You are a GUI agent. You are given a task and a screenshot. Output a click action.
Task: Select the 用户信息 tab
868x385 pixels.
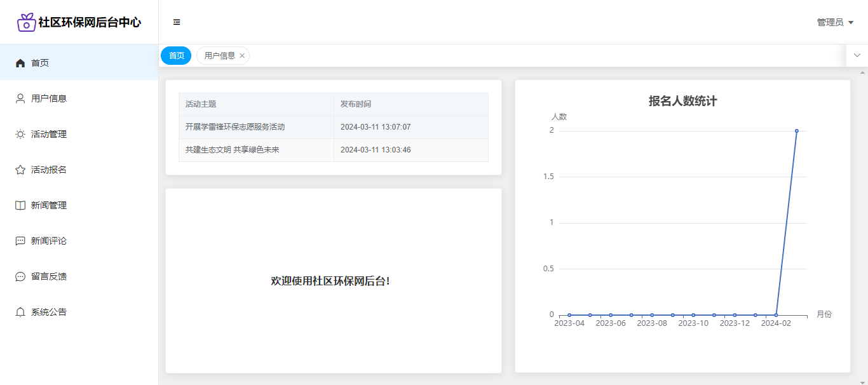coord(219,56)
